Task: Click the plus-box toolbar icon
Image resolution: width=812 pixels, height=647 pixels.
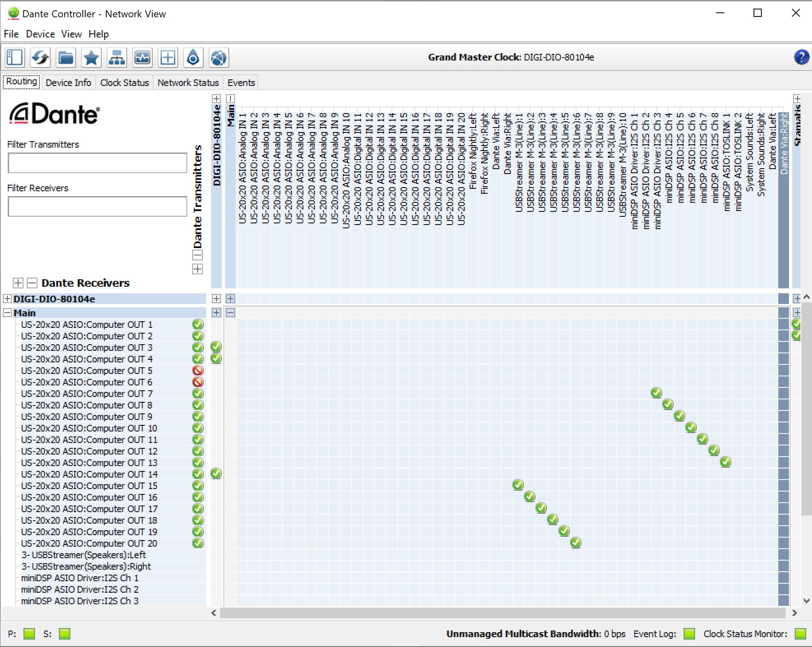Action: [x=168, y=58]
